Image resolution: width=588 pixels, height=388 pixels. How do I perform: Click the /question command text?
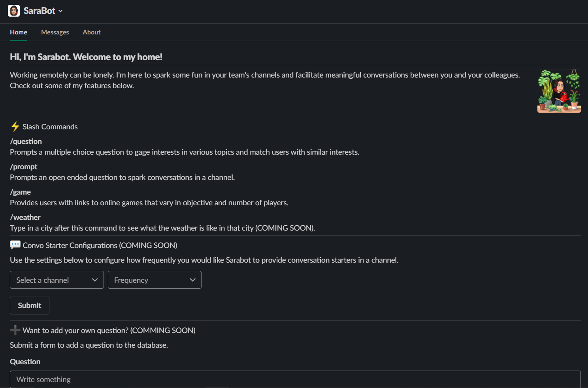26,141
